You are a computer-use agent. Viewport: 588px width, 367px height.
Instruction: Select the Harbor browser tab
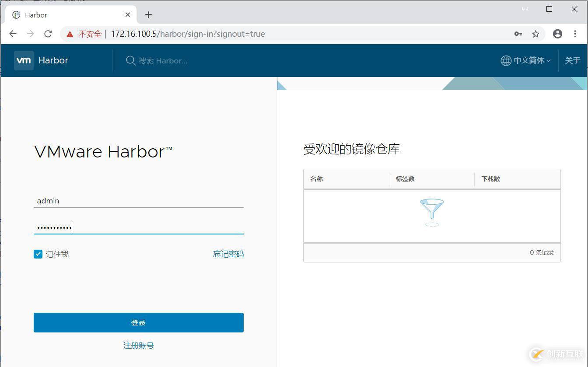pyautogui.click(x=71, y=15)
